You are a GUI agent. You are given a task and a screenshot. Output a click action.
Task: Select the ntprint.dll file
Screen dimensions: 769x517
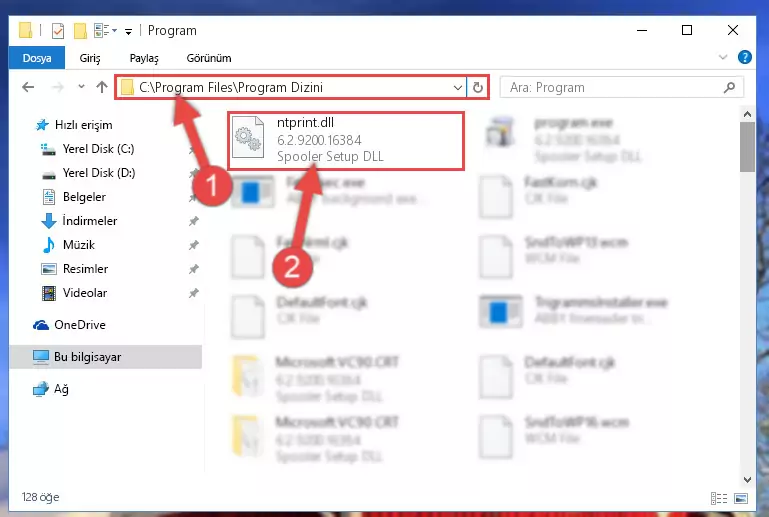click(346, 141)
